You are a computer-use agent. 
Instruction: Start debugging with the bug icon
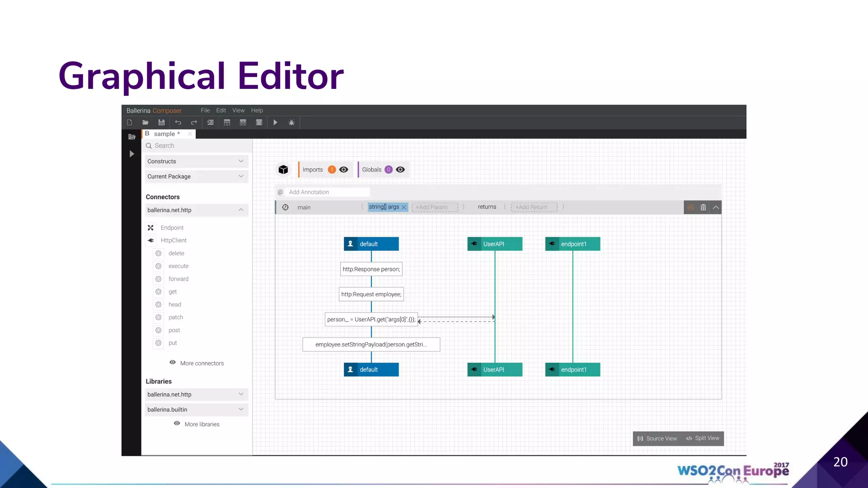pyautogui.click(x=292, y=122)
